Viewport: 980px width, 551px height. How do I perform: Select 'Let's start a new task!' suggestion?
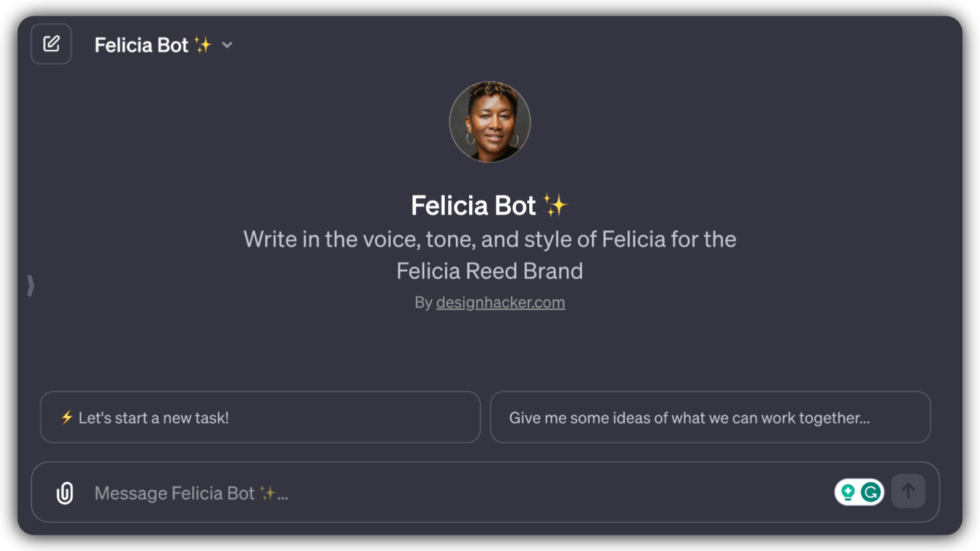[x=260, y=418]
